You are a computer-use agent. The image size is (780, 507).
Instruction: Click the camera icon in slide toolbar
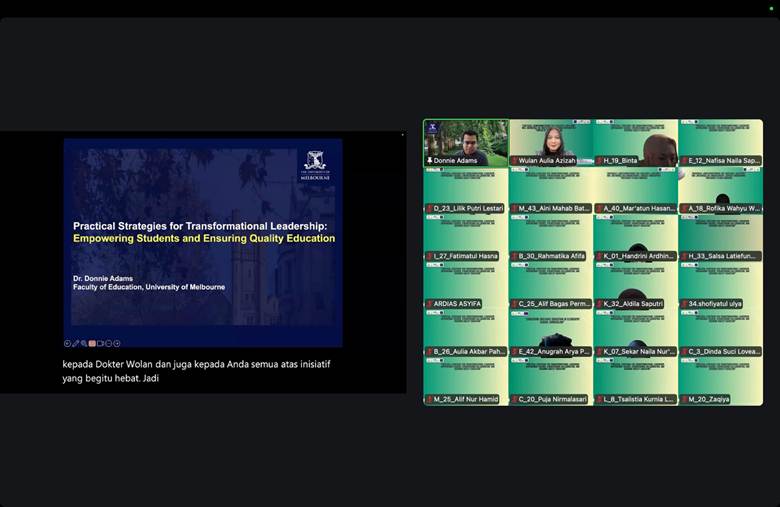click(100, 343)
